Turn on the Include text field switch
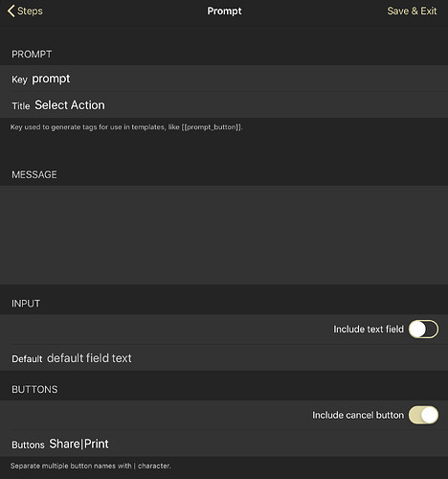448x479 pixels. point(423,329)
